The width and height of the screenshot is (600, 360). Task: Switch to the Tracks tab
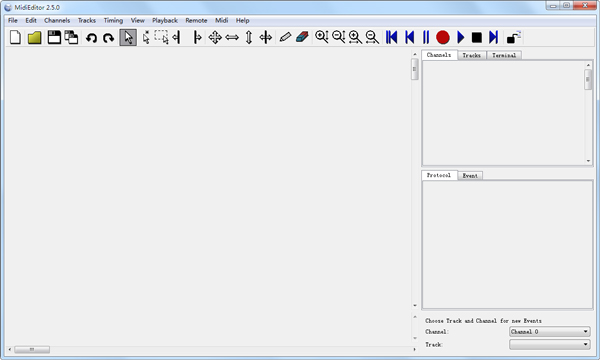click(471, 55)
